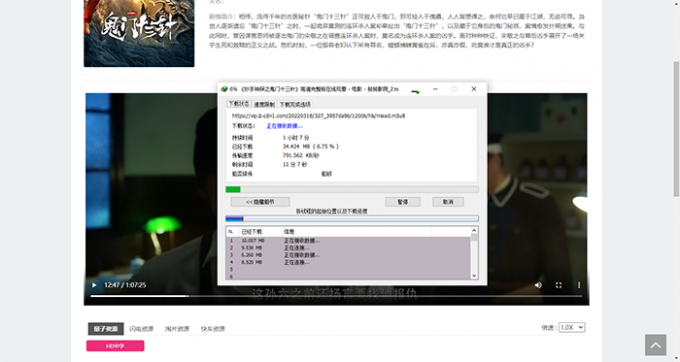
Task: Click the page vertical scrollbar thumb
Action: pos(676,129)
